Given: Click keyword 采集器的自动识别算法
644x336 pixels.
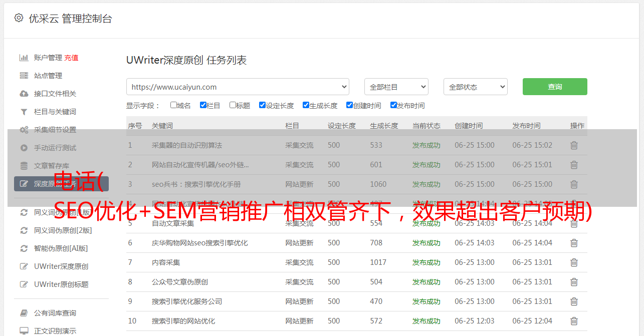Looking at the screenshot, I should click(x=187, y=145).
